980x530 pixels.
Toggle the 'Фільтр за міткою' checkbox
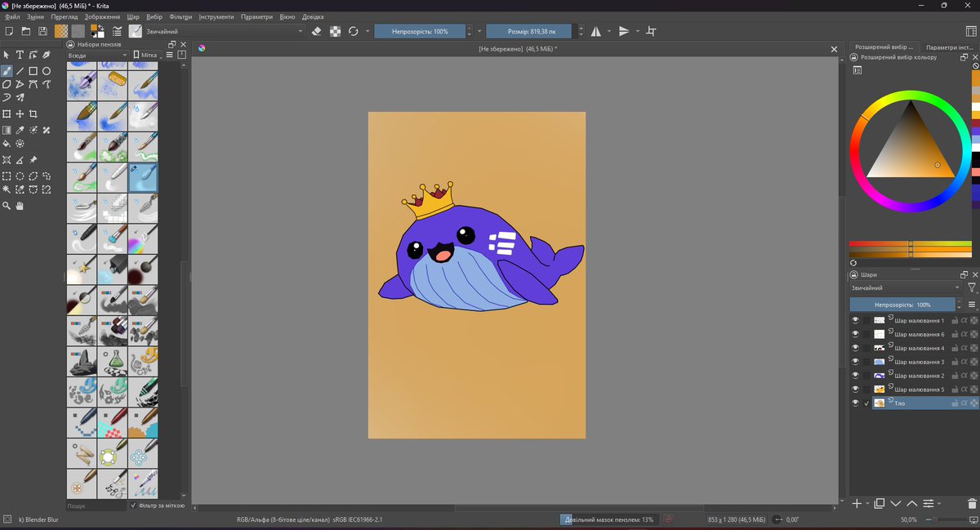tap(134, 506)
